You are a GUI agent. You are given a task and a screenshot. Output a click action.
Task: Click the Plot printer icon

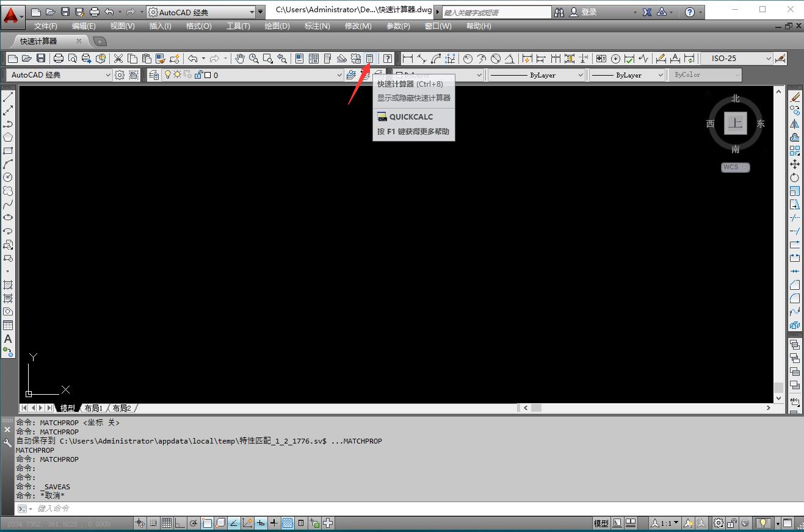tap(59, 59)
